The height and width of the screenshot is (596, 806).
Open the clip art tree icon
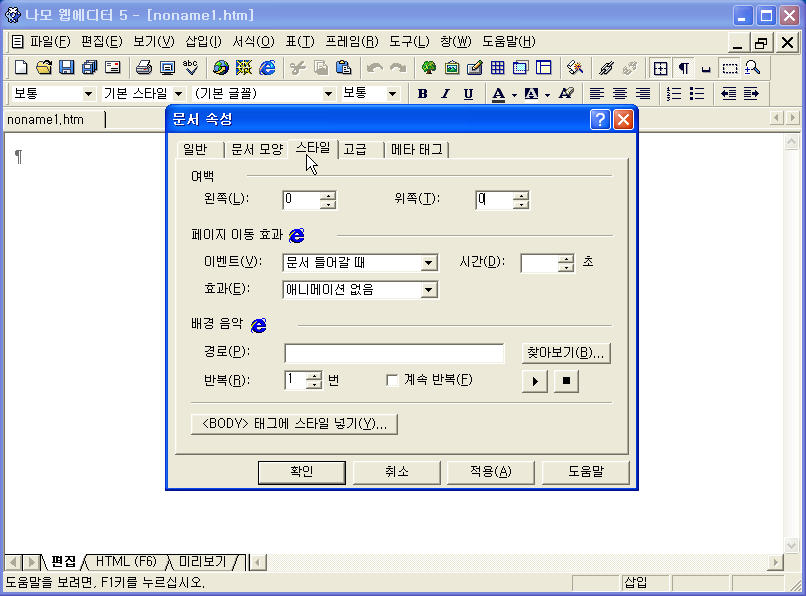click(429, 67)
